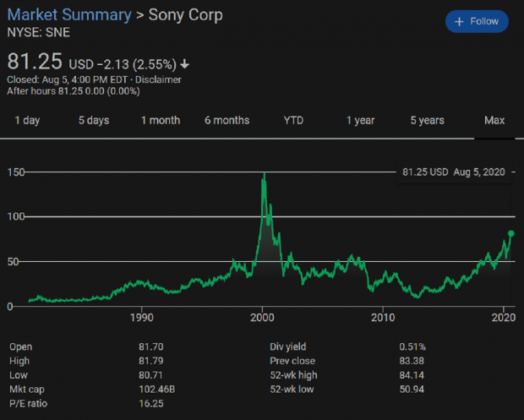This screenshot has width=524, height=420.
Task: Click the 2010 x-axis year label
Action: (x=383, y=317)
